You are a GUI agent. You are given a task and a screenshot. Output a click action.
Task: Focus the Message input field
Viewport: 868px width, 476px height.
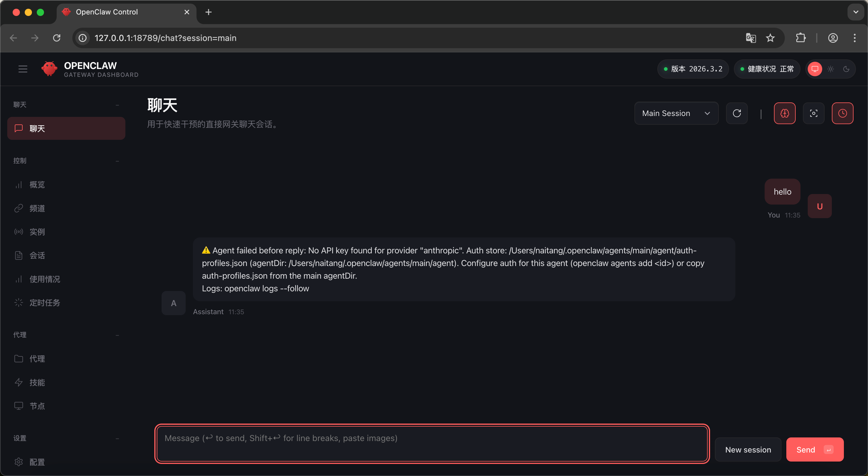(432, 443)
